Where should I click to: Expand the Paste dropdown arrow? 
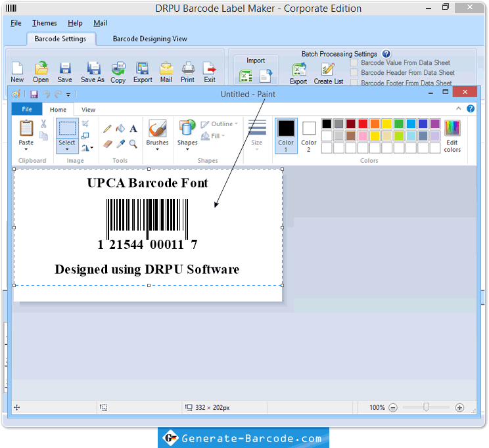click(x=26, y=149)
